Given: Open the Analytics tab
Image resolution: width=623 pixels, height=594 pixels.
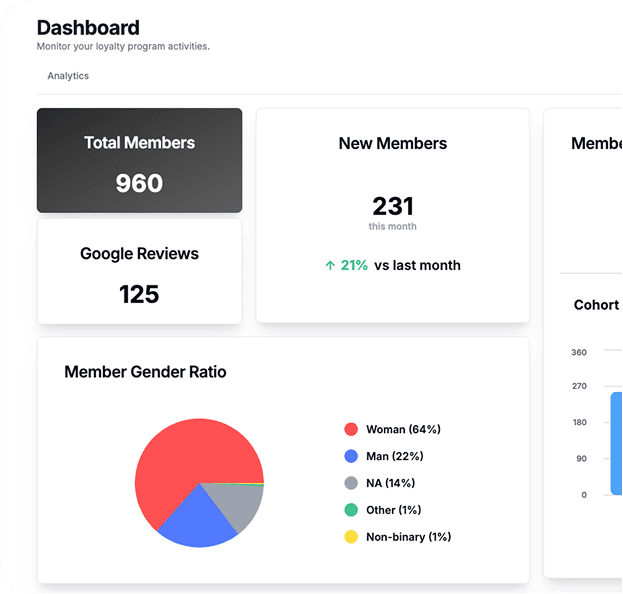Looking at the screenshot, I should [68, 76].
